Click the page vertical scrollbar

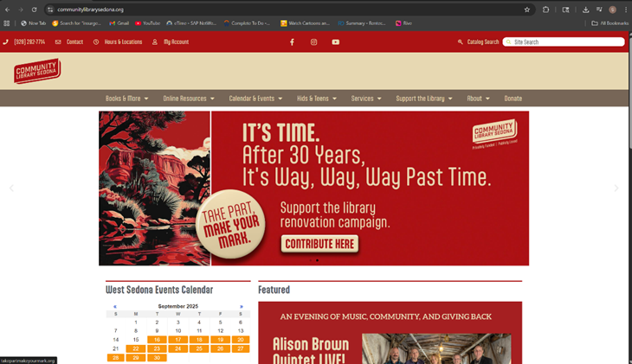pyautogui.click(x=630, y=93)
